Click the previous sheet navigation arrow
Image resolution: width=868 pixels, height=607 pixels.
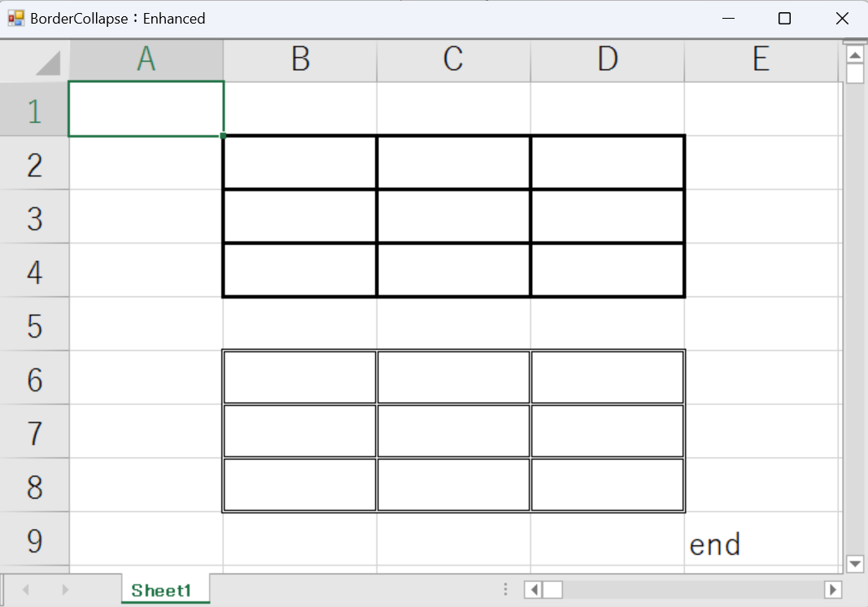(x=25, y=590)
